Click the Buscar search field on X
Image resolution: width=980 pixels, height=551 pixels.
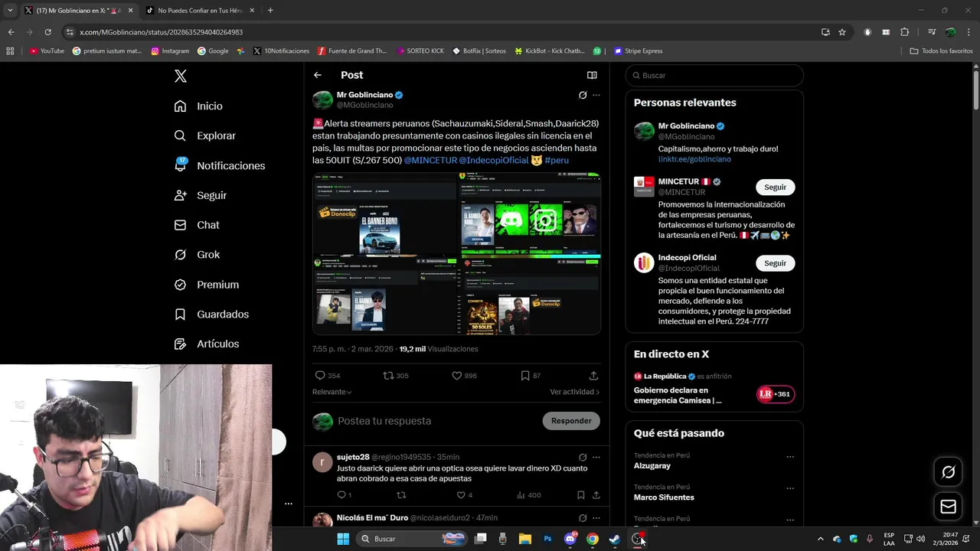point(714,76)
